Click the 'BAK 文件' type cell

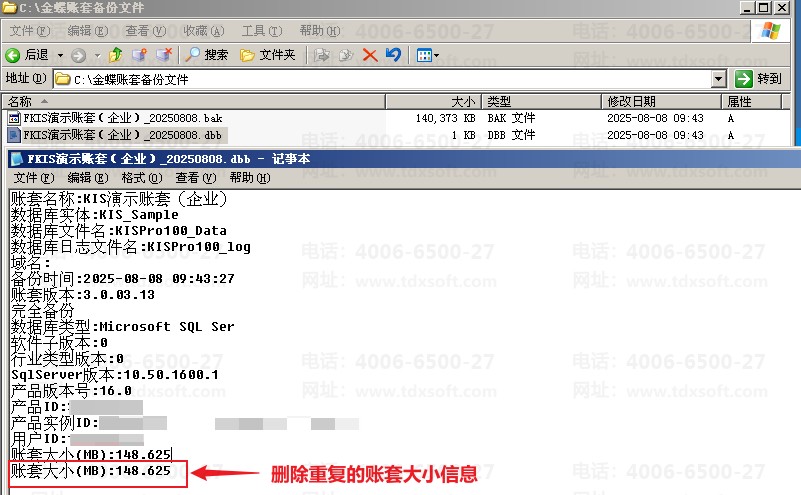click(511, 119)
